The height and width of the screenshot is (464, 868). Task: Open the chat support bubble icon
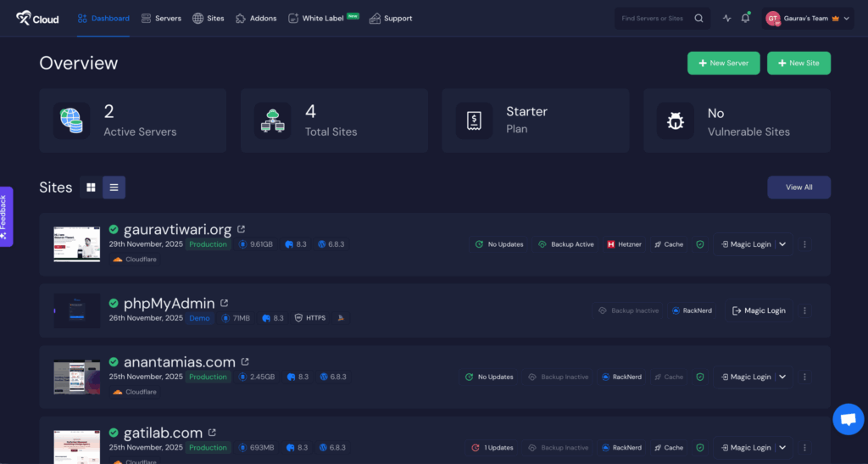(848, 419)
